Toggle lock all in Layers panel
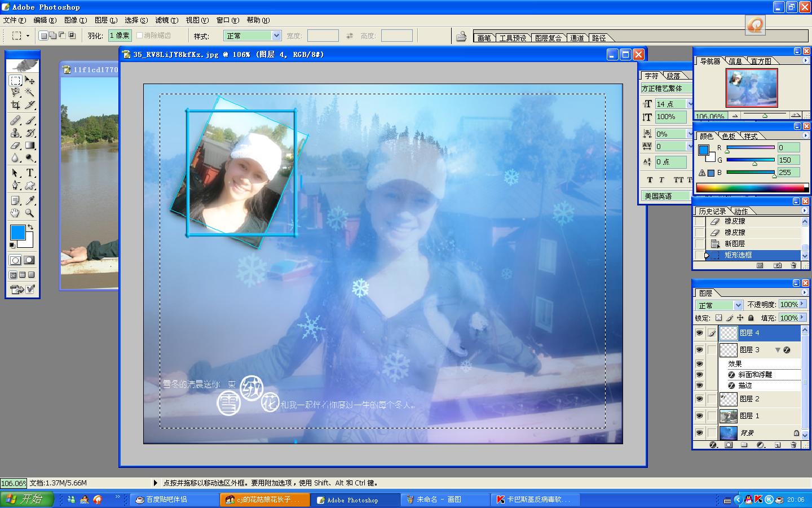Image resolution: width=812 pixels, height=508 pixels. pos(751,318)
